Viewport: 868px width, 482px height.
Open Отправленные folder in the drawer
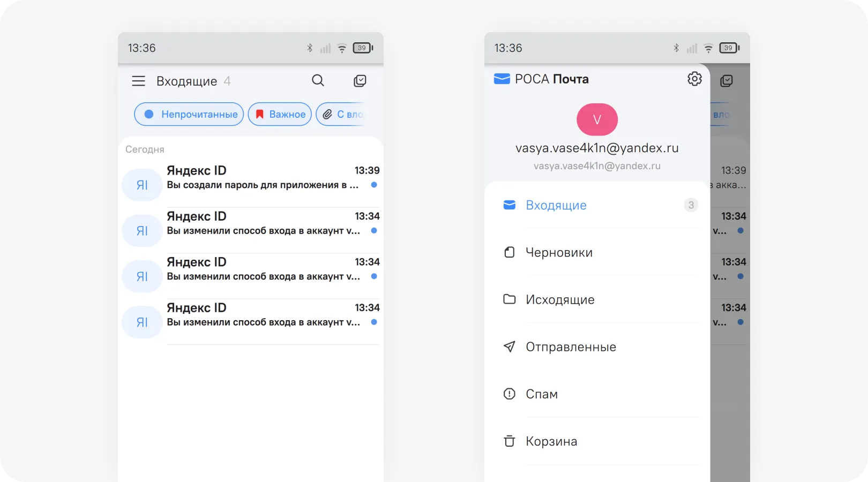coord(597,347)
